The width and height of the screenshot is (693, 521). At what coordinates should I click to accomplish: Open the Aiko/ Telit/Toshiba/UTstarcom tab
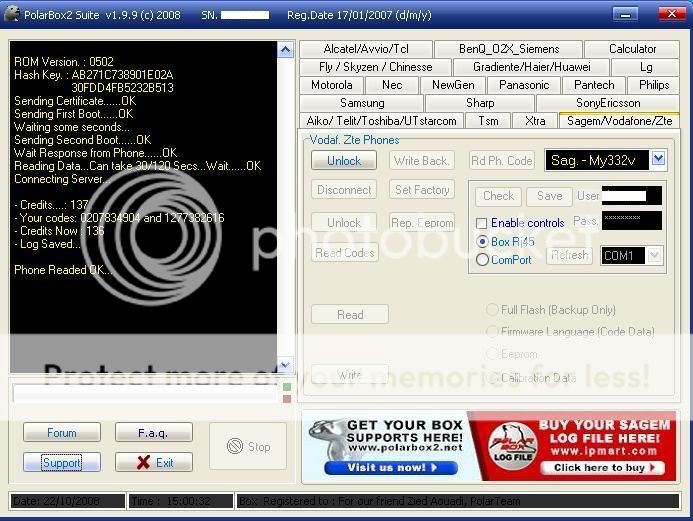(381, 121)
